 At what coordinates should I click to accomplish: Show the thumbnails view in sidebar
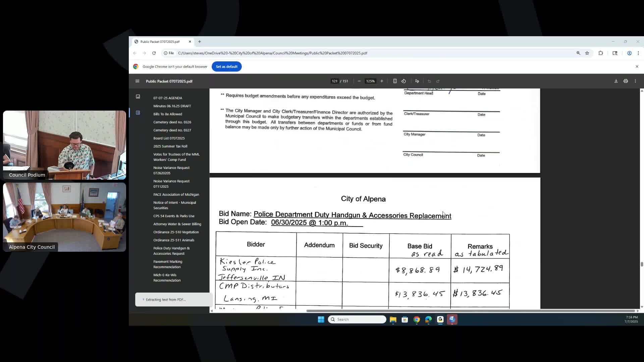pyautogui.click(x=138, y=97)
